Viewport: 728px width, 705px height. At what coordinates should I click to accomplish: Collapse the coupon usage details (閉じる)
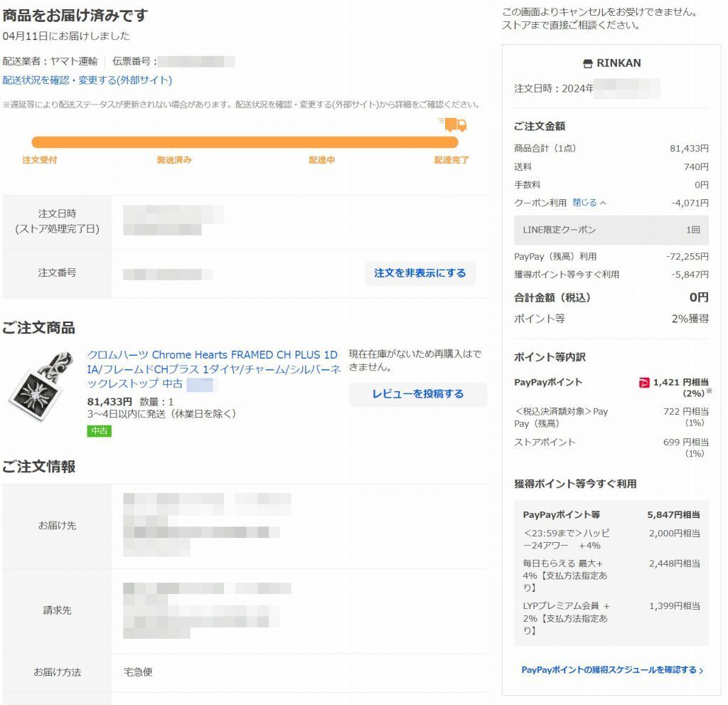[584, 203]
